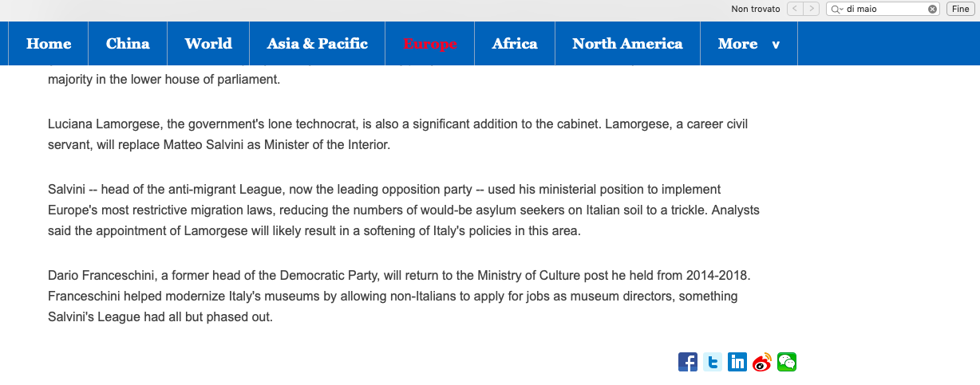The width and height of the screenshot is (980, 385).
Task: Click the 'Non trovato' status label
Action: (x=756, y=9)
